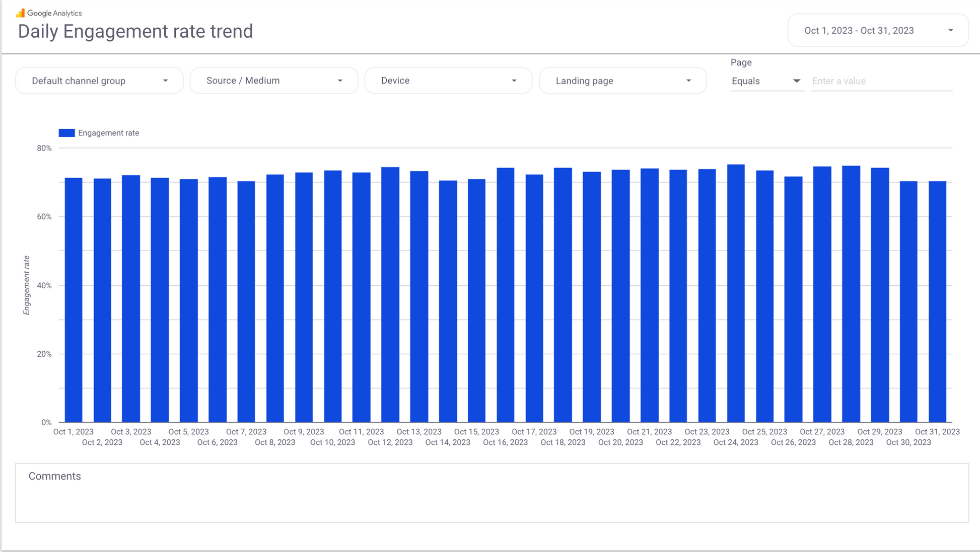Click the Oct 7, 2023 bar
The image size is (980, 552).
click(246, 302)
